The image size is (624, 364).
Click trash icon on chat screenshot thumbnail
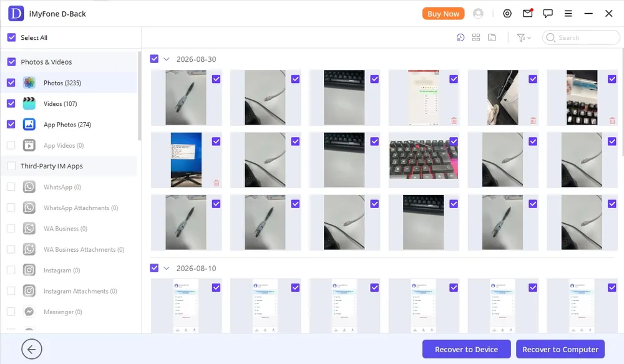[x=454, y=120]
